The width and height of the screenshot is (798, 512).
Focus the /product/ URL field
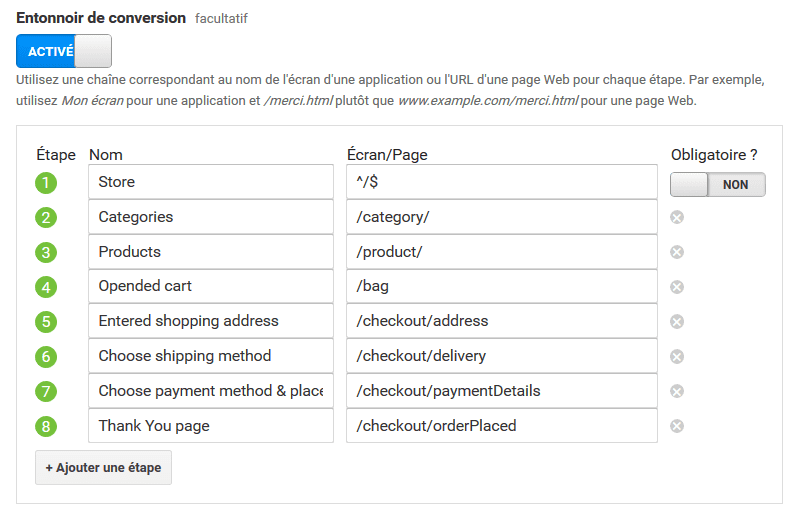pos(501,252)
